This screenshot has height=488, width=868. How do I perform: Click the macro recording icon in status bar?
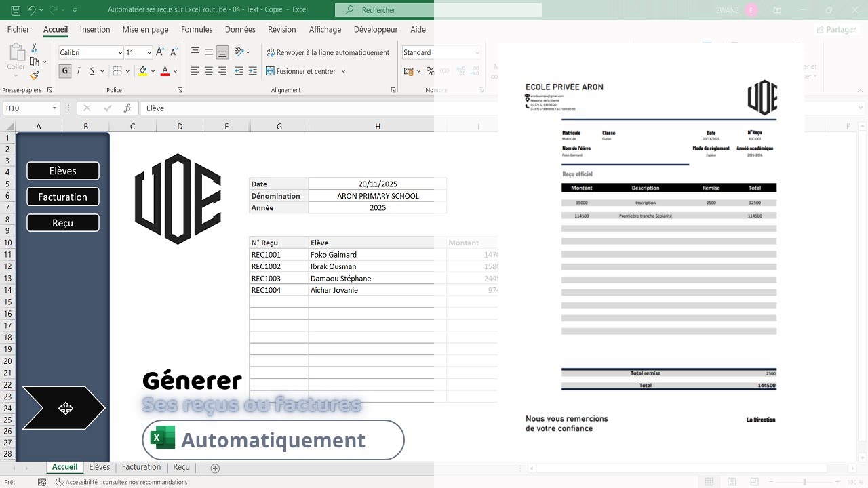coord(42,482)
